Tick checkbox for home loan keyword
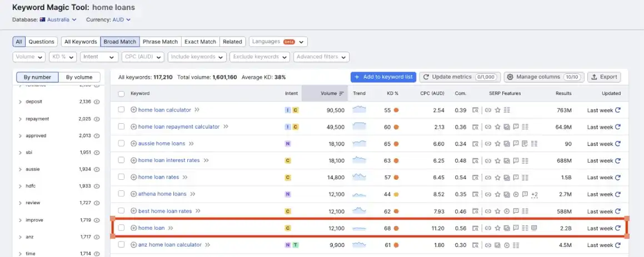Screen dimensions: 644x257 (x=121, y=228)
